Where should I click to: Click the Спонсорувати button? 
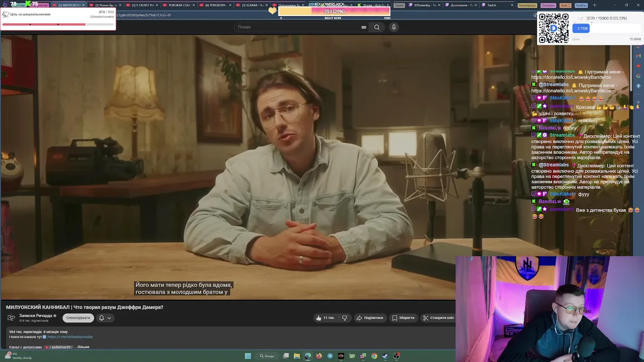78,318
